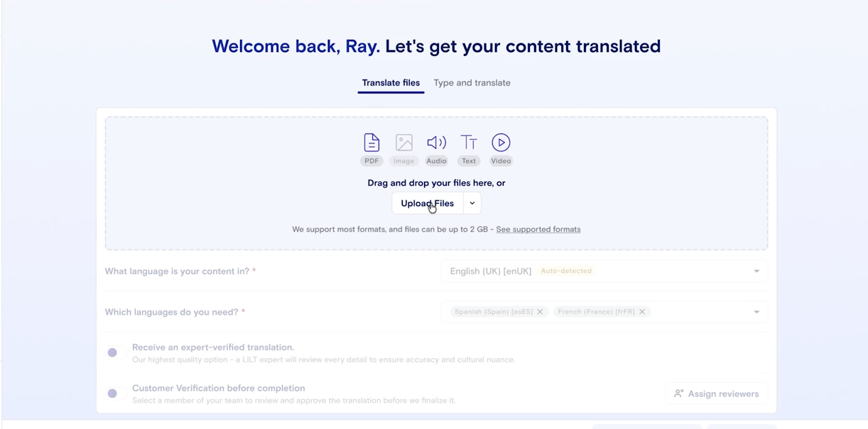Image resolution: width=868 pixels, height=429 pixels.
Task: Select the Video file type icon
Action: coord(501,142)
